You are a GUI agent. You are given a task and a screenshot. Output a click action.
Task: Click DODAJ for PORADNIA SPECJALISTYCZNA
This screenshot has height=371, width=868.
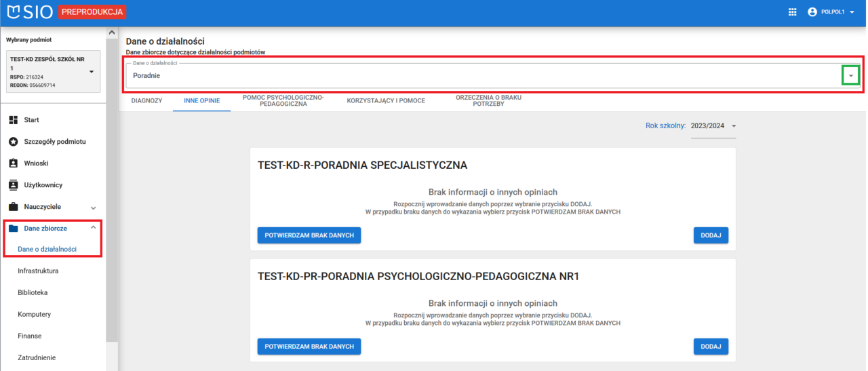(711, 235)
